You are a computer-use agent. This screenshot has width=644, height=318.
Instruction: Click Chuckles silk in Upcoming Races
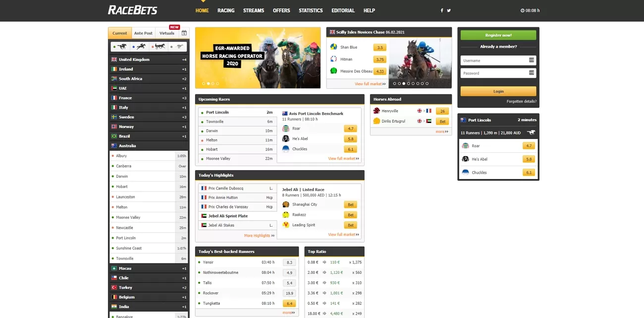286,149
